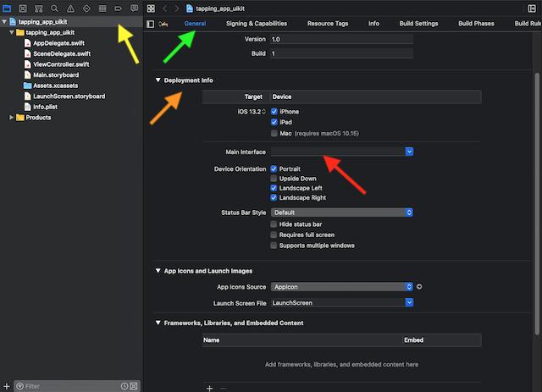Click the add editor icon at top right
Viewport: 542px width, 392px height.
coord(532,8)
